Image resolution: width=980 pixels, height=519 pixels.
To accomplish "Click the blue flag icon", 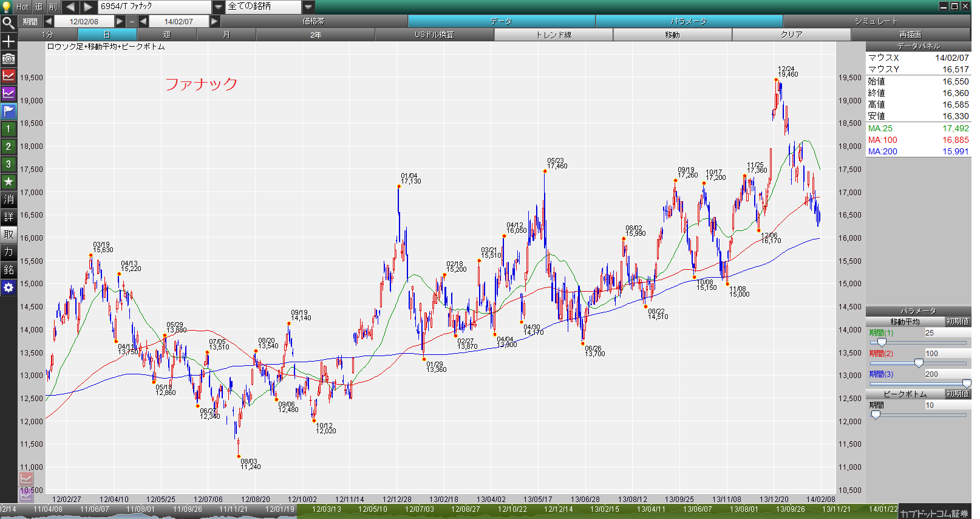I will pyautogui.click(x=9, y=111).
